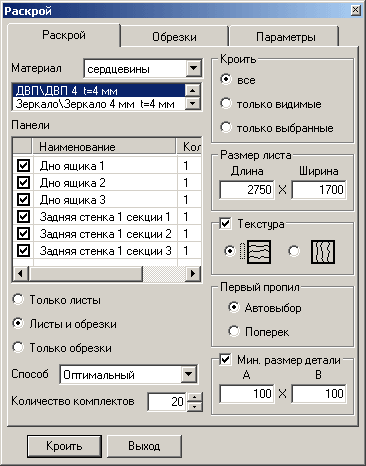Screen dimensions: 366x466
Task: Increase the Количество комплектов spinner up arrow
Action: pos(195,397)
